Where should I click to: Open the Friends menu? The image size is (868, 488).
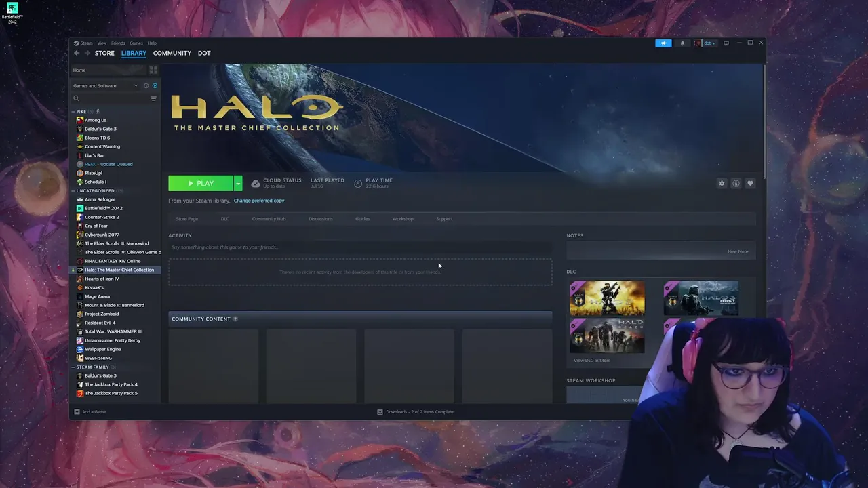118,43
